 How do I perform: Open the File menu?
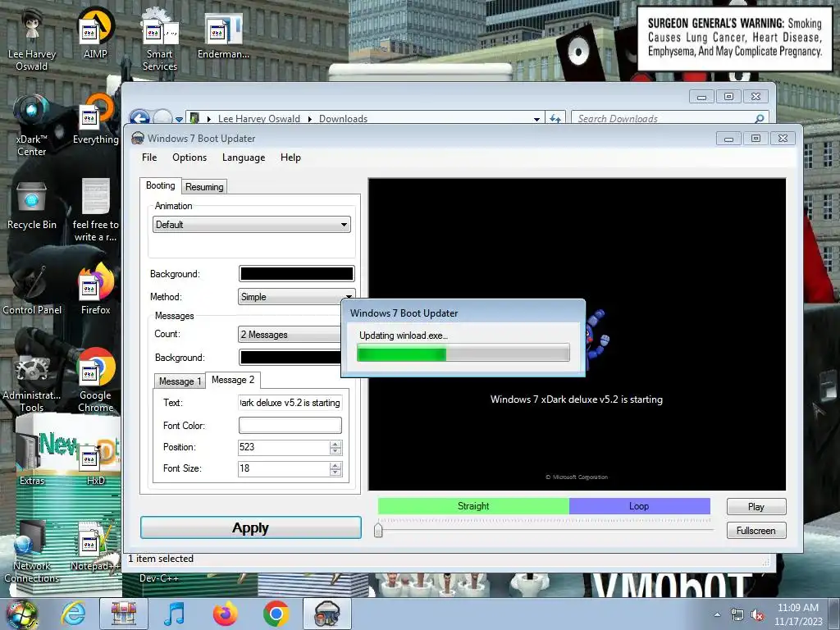149,157
